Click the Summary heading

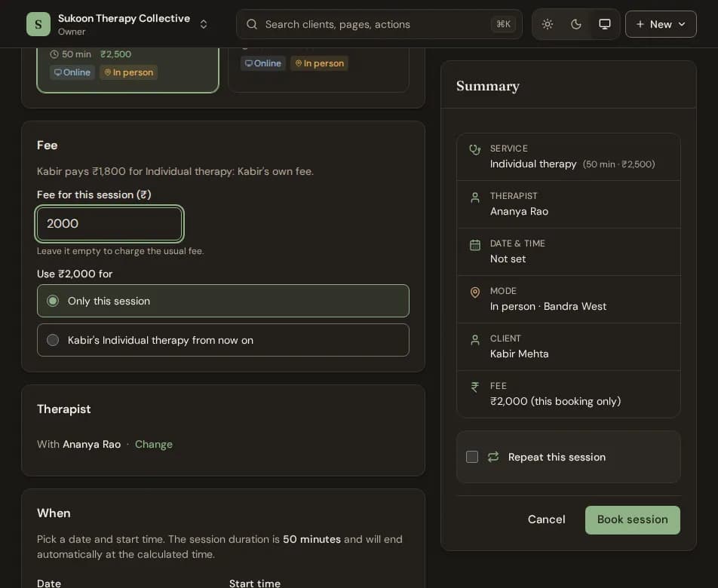tap(488, 86)
